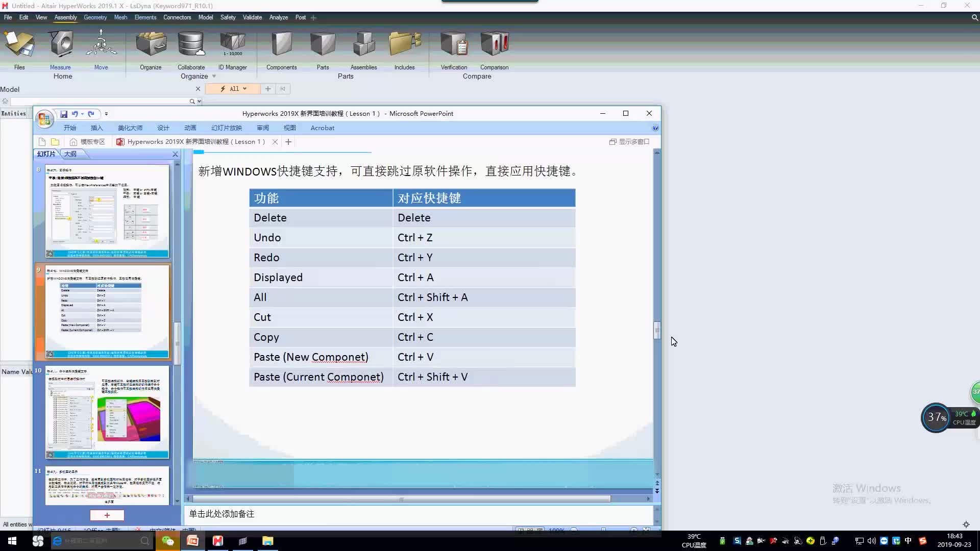The image size is (980, 551).
Task: Select slide 10 thumbnail
Action: click(107, 412)
